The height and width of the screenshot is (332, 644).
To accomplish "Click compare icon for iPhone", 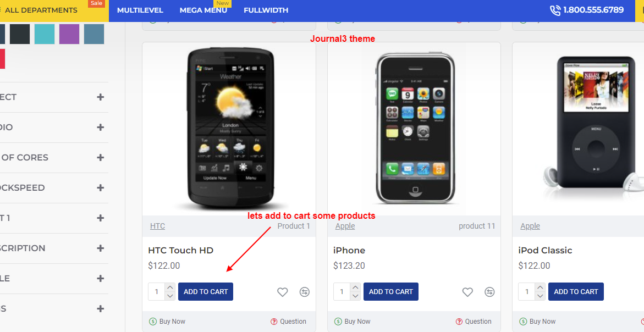I will coord(489,292).
